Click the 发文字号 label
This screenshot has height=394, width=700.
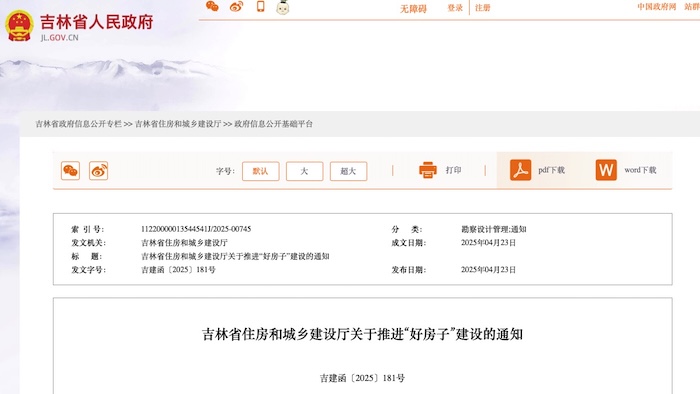[88, 270]
